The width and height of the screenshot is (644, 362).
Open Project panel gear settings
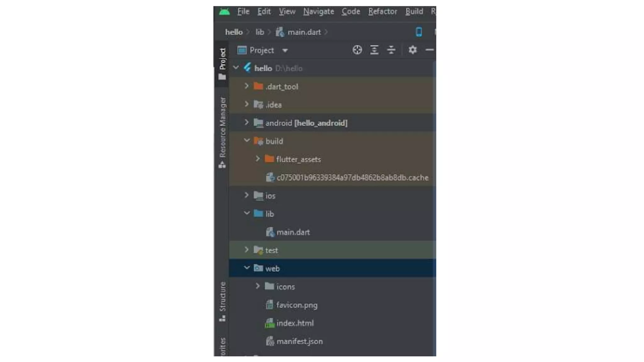coord(413,50)
